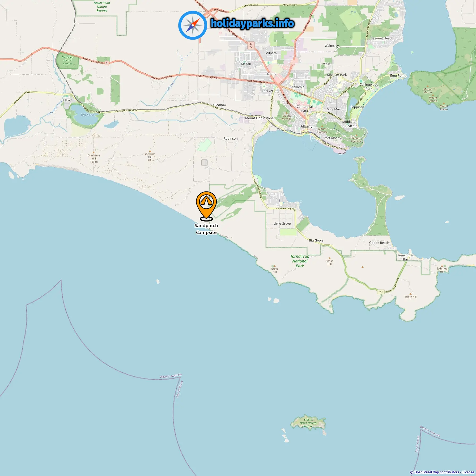Click the Emu Point label
Viewport: 476px width, 476px height.
click(x=398, y=76)
